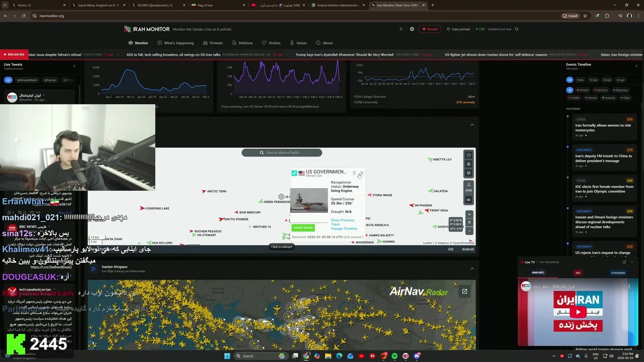
Task: Open the aircraft carrier vessel photo
Action: tap(309, 200)
